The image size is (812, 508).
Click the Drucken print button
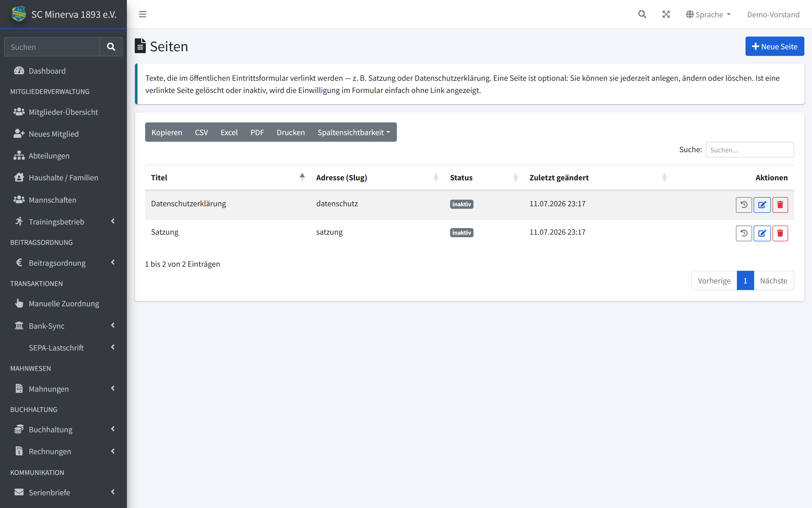(x=291, y=132)
